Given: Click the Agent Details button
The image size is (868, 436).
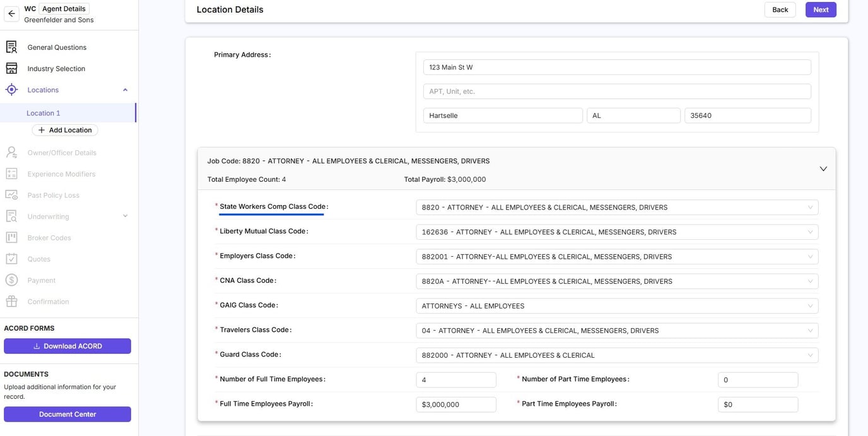Looking at the screenshot, I should point(64,9).
